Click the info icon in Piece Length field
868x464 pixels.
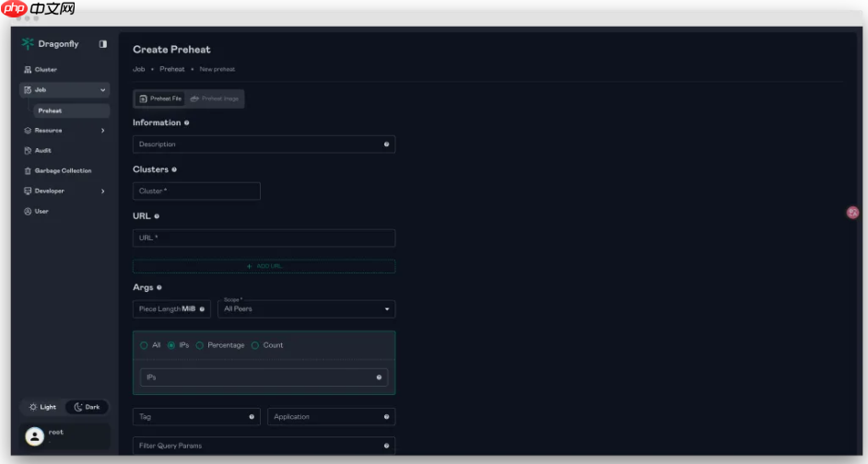pos(202,309)
